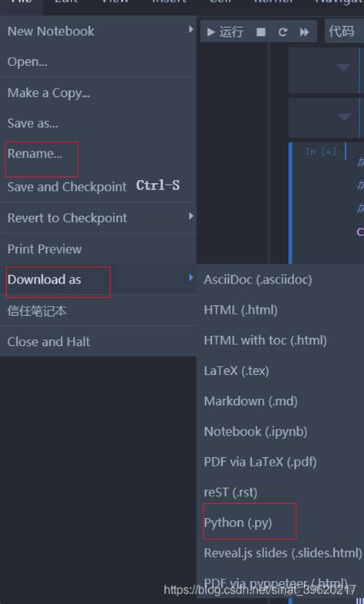Expand the New Notebook submenu arrow

[191, 29]
